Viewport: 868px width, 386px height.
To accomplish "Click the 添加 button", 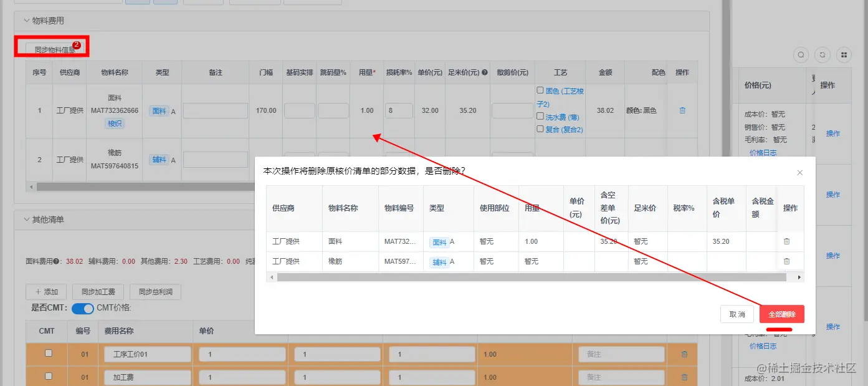I will tap(46, 292).
